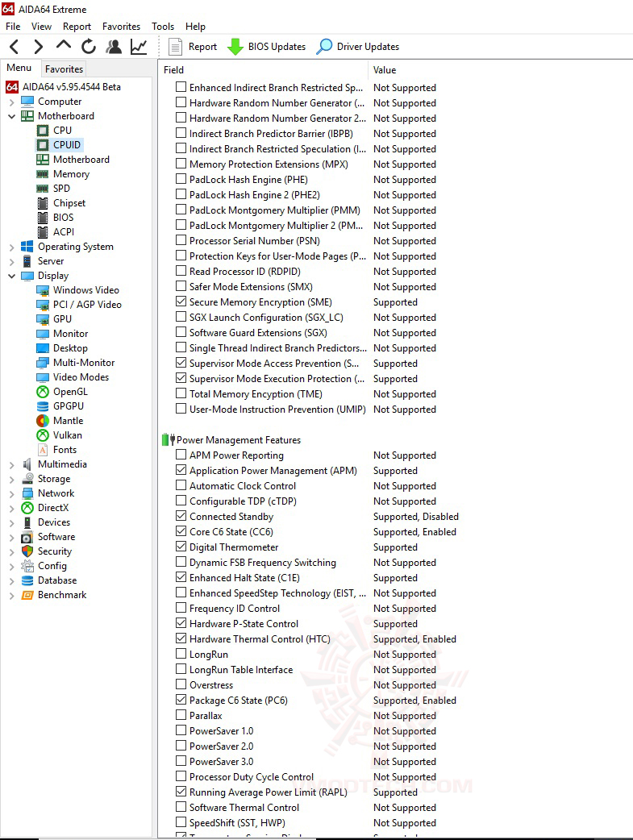Collapse the Motherboard tree node
633x840 pixels.
tap(12, 116)
